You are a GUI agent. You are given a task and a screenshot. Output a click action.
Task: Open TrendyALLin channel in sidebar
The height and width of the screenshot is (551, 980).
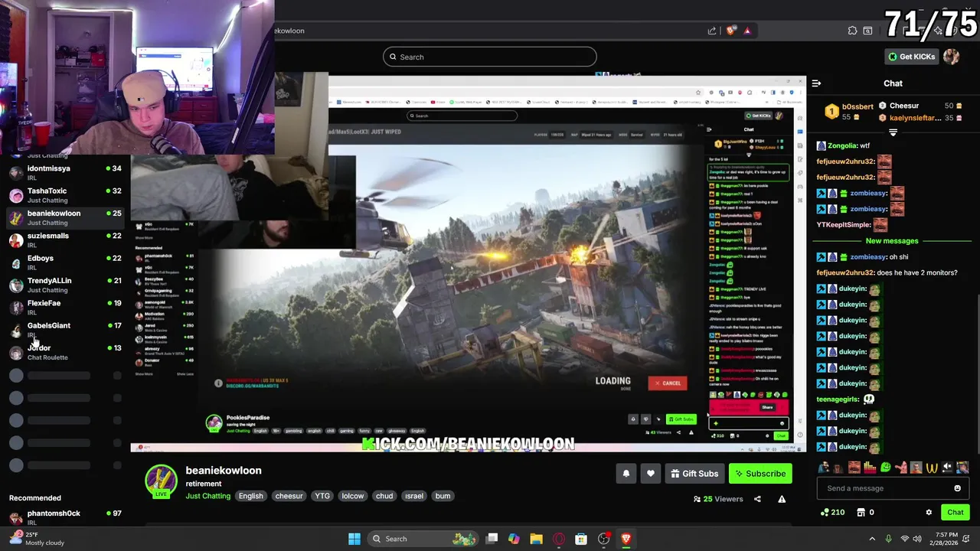click(64, 285)
